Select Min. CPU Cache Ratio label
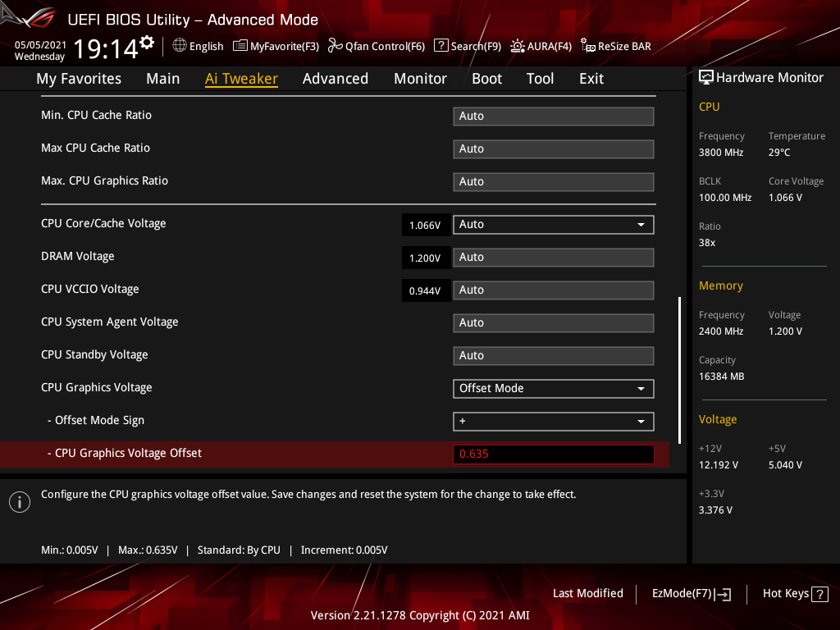Image resolution: width=840 pixels, height=630 pixels. click(x=97, y=115)
